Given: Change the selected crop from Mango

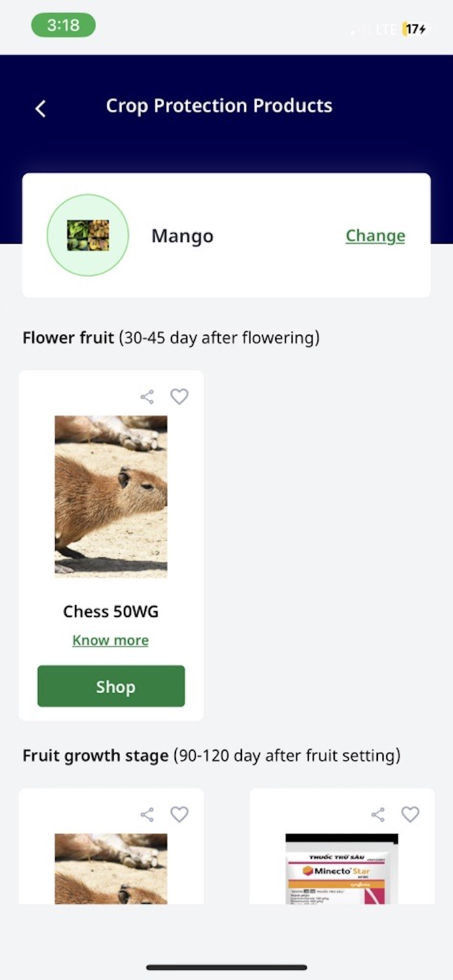Looking at the screenshot, I should [x=375, y=236].
